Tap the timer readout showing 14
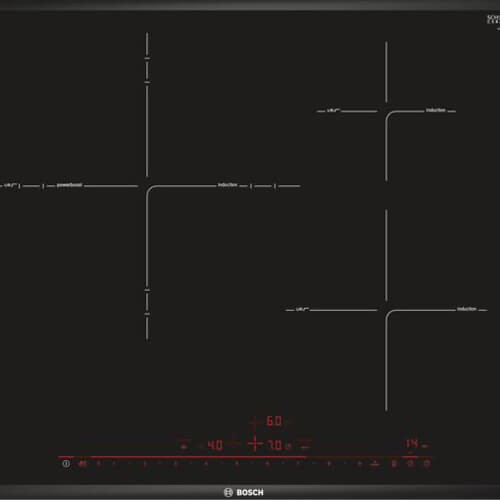500x500 pixels. (411, 444)
